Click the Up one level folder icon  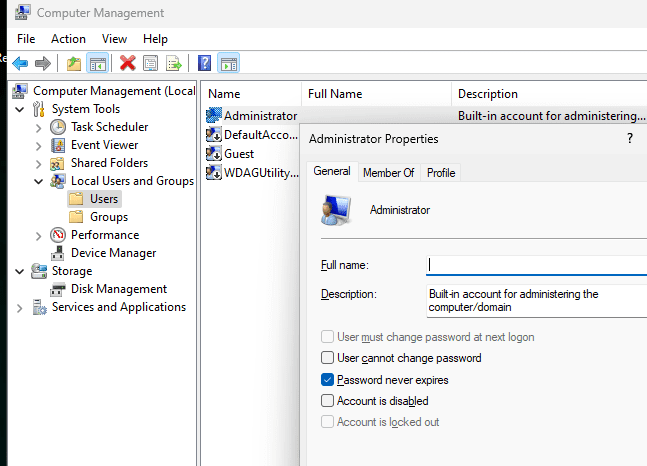coord(74,63)
